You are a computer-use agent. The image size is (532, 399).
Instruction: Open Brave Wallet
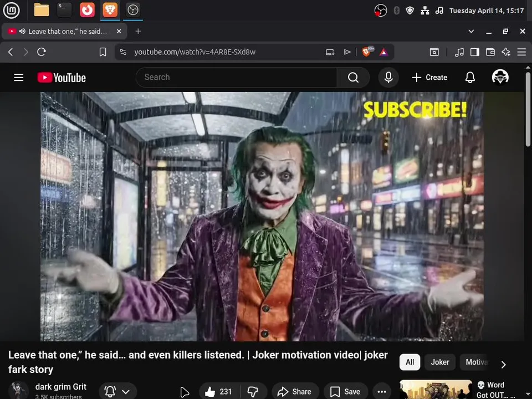click(490, 52)
